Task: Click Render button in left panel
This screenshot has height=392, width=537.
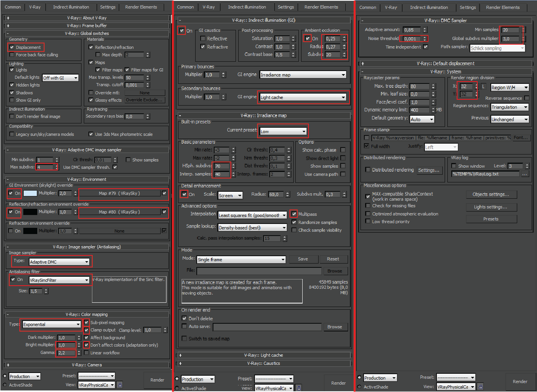Action: [157, 380]
